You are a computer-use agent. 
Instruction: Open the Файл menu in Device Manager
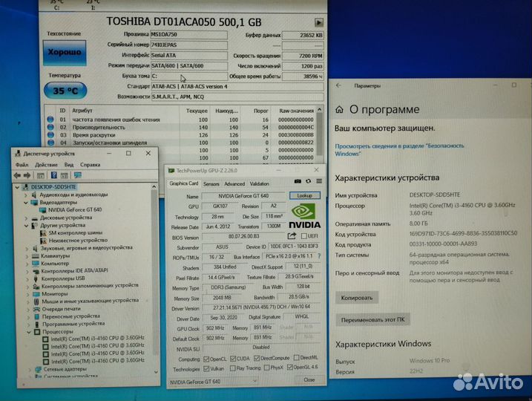click(22, 165)
